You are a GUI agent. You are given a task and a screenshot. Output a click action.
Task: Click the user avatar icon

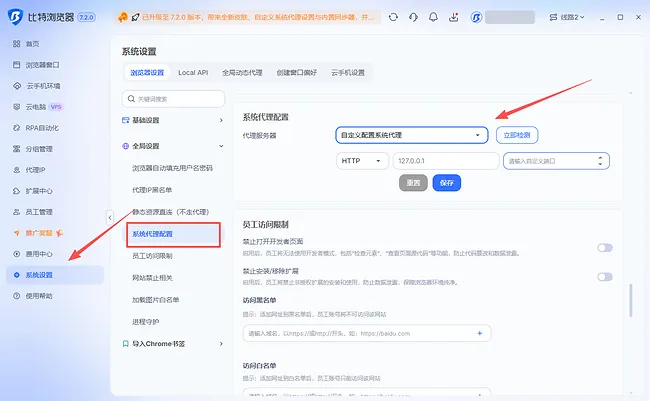(x=476, y=17)
